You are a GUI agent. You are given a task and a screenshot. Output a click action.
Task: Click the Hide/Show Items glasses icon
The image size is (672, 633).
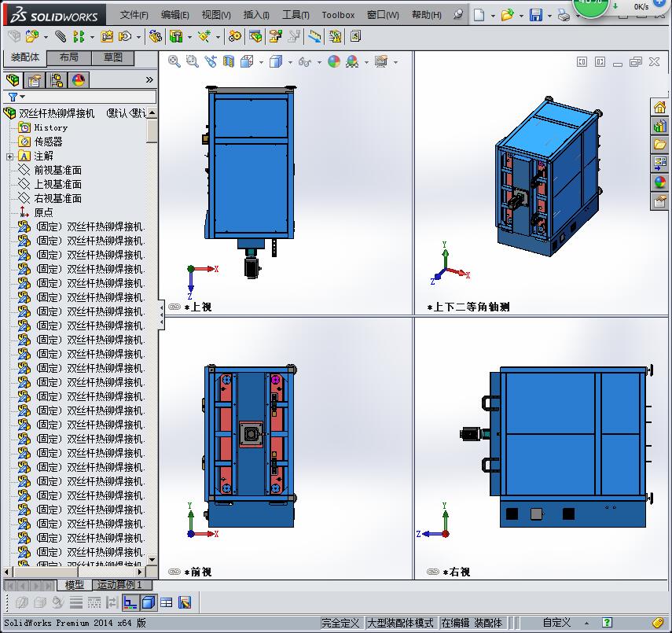[305, 62]
